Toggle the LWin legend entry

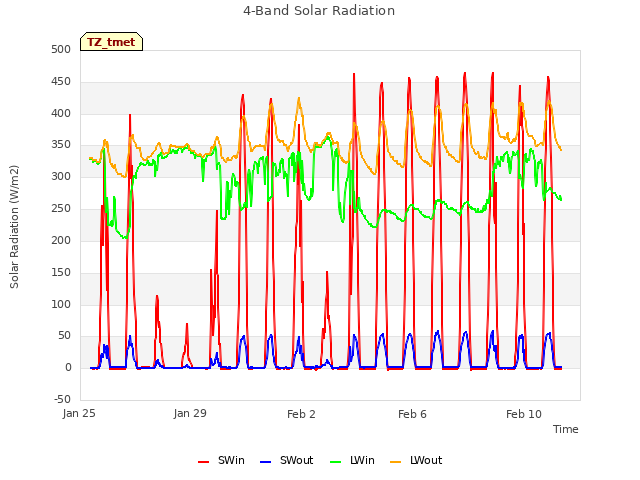point(352,460)
